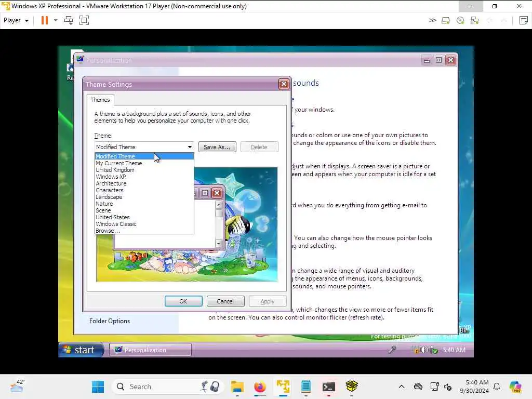This screenshot has width=532, height=399.
Task: Open the Notepad icon on the host taskbar
Action: tap(305, 387)
